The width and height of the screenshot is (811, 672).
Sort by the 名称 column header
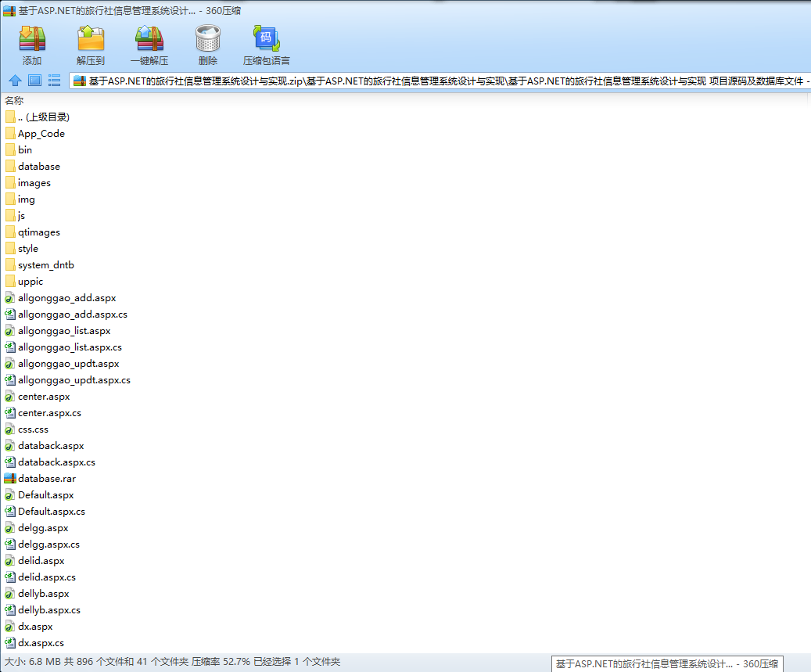14,100
